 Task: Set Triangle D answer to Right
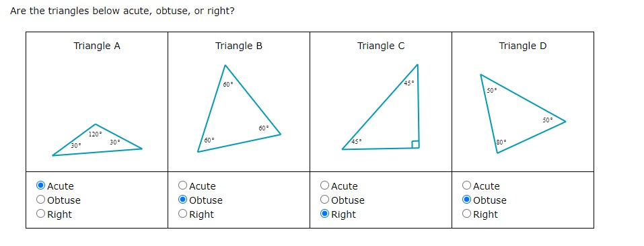[466, 214]
